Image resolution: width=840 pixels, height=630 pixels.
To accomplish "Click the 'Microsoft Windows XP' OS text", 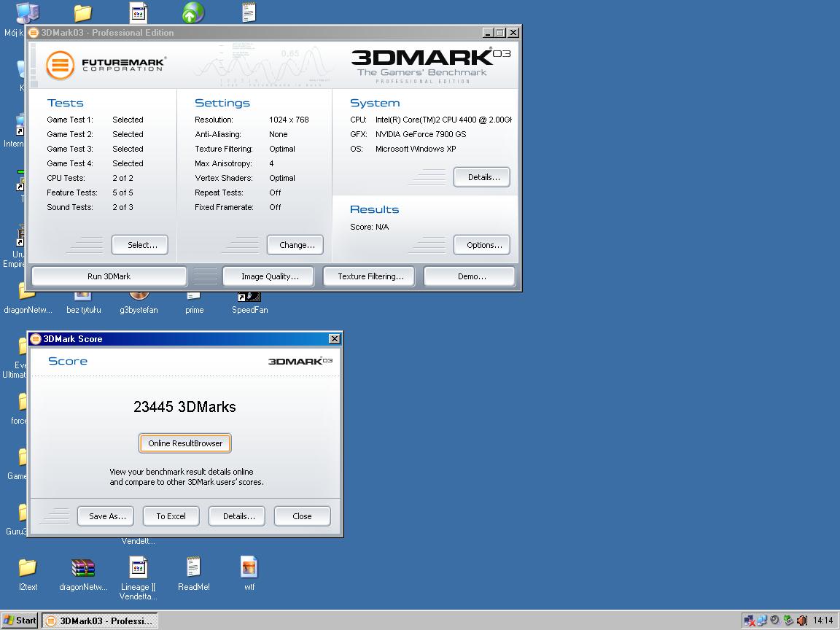I will click(415, 149).
